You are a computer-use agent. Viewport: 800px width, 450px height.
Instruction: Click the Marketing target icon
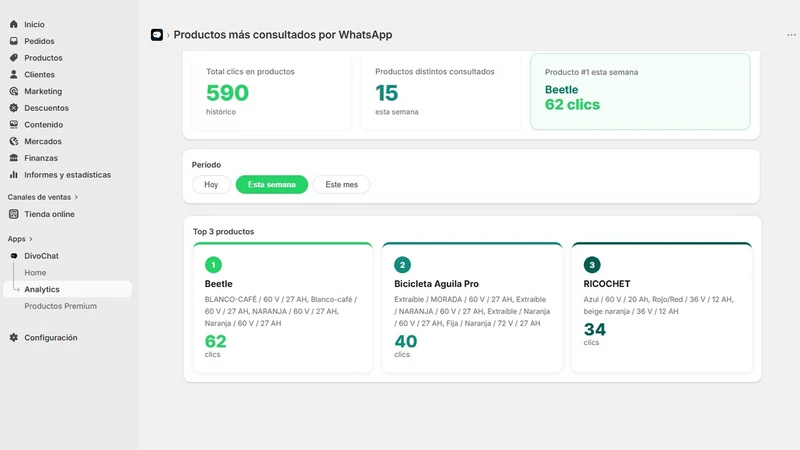click(x=14, y=91)
